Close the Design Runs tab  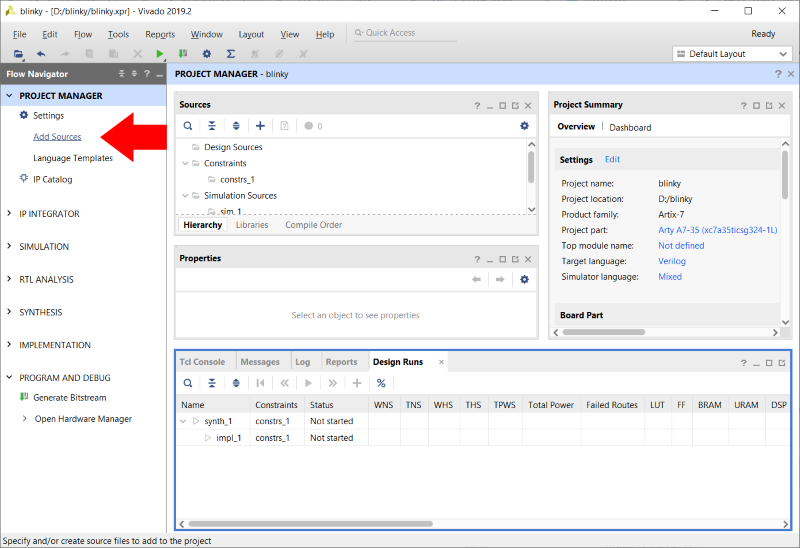[441, 362]
